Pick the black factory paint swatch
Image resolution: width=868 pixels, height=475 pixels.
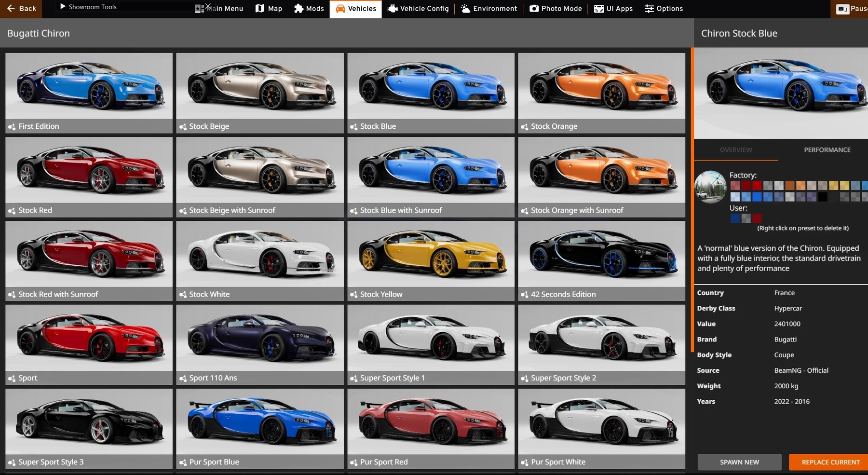[x=823, y=197]
